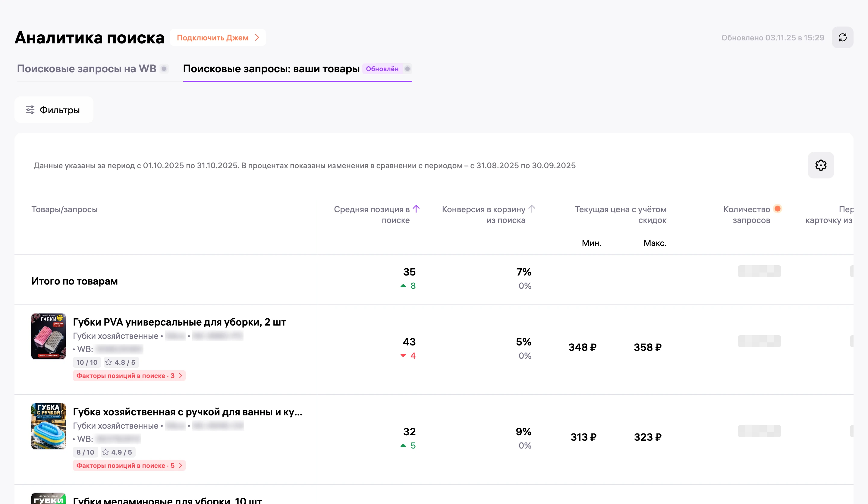Screen dimensions: 868x504
Task: Click max price '358 ₽'
Action: (x=648, y=347)
